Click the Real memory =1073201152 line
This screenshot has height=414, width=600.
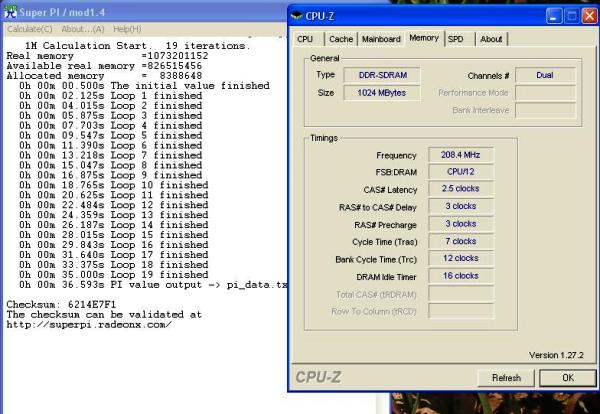pos(107,56)
